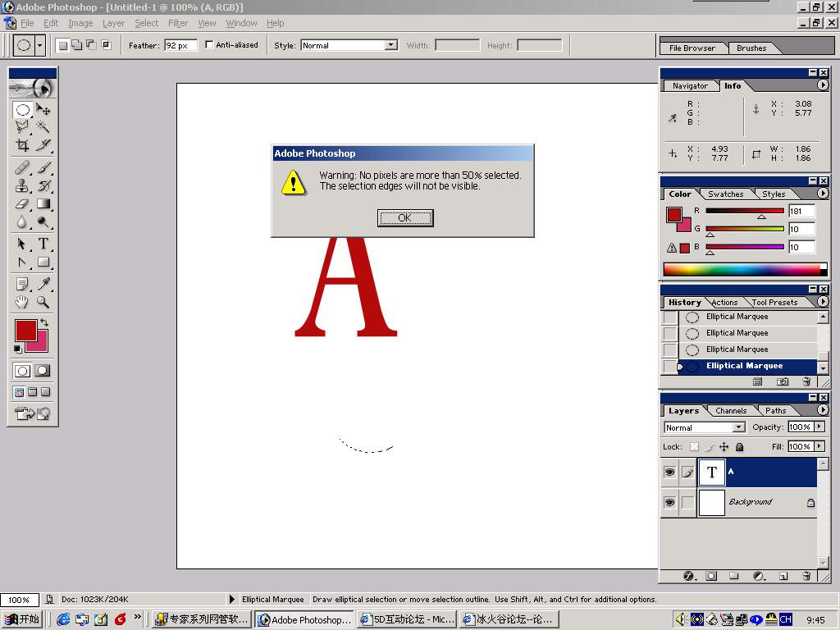The width and height of the screenshot is (840, 630).
Task: Switch to Standard edit mode
Action: [22, 370]
